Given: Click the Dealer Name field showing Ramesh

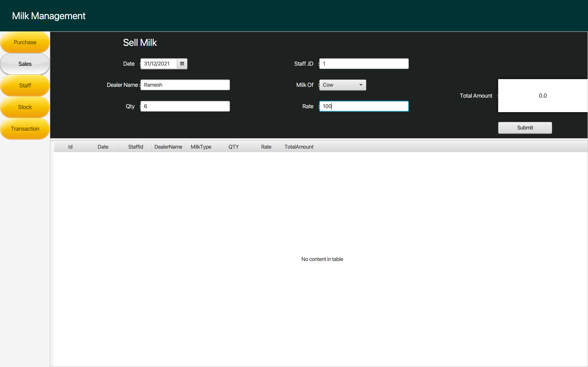Looking at the screenshot, I should click(x=185, y=85).
